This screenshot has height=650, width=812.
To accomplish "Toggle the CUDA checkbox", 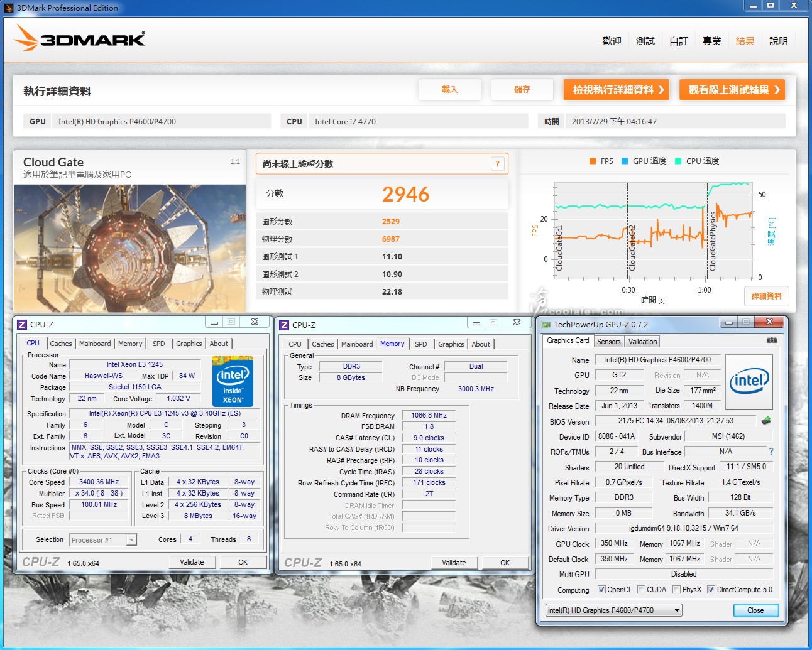I will (641, 590).
